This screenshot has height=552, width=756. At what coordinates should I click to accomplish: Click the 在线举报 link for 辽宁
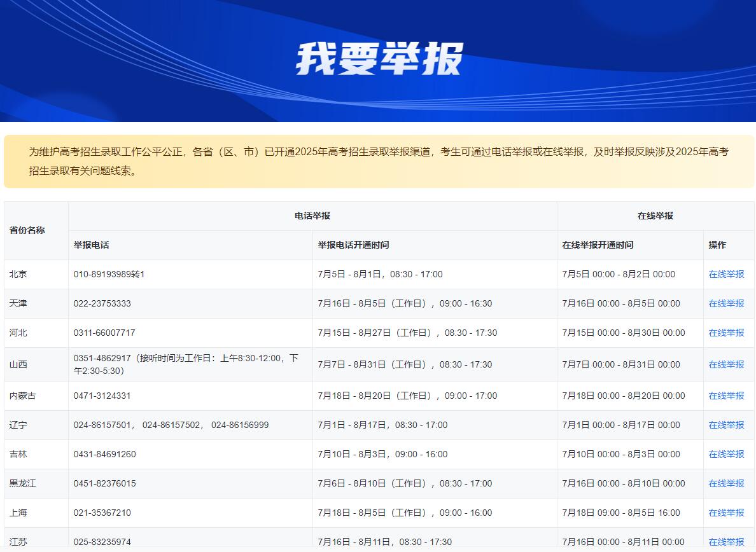(726, 425)
